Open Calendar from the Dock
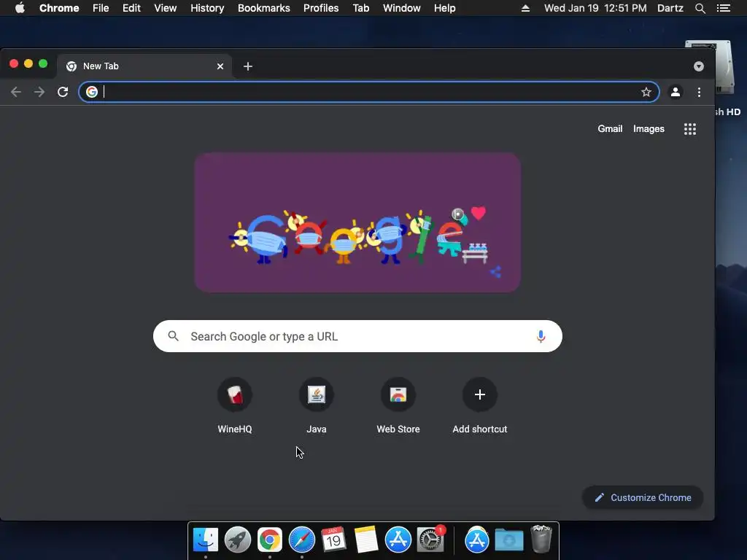Screen dimensions: 747x560 click(x=333, y=540)
